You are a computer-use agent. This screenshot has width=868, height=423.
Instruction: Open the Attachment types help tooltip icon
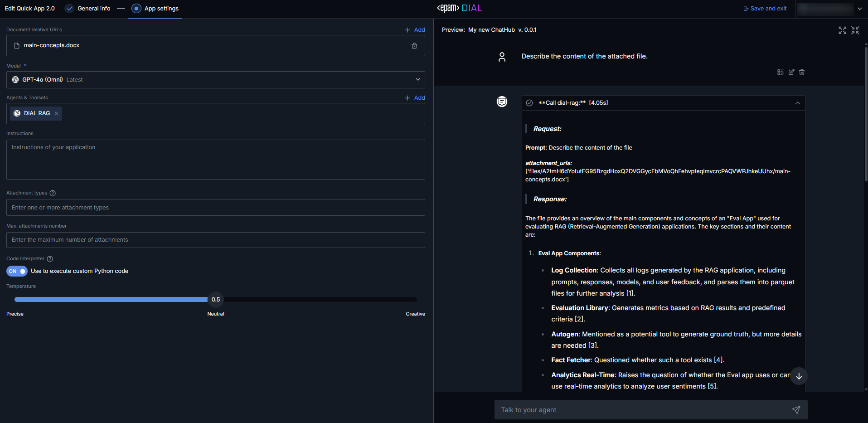53,193
